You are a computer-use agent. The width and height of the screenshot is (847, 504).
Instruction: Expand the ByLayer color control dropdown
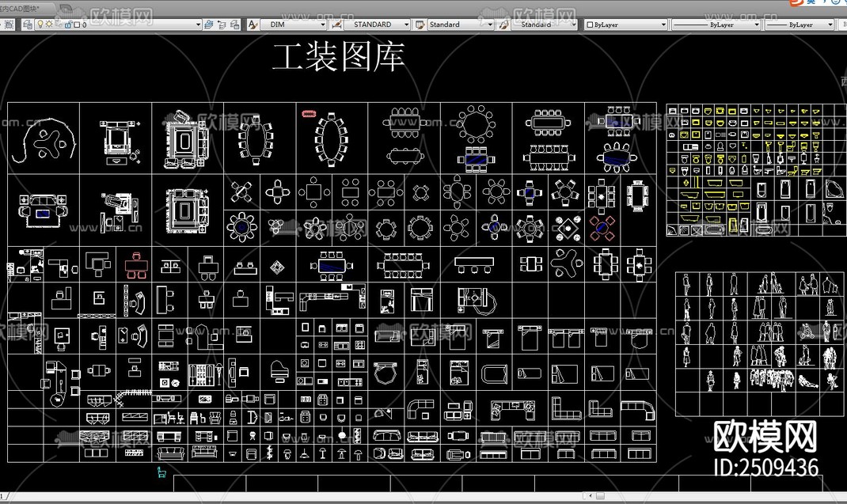point(663,25)
